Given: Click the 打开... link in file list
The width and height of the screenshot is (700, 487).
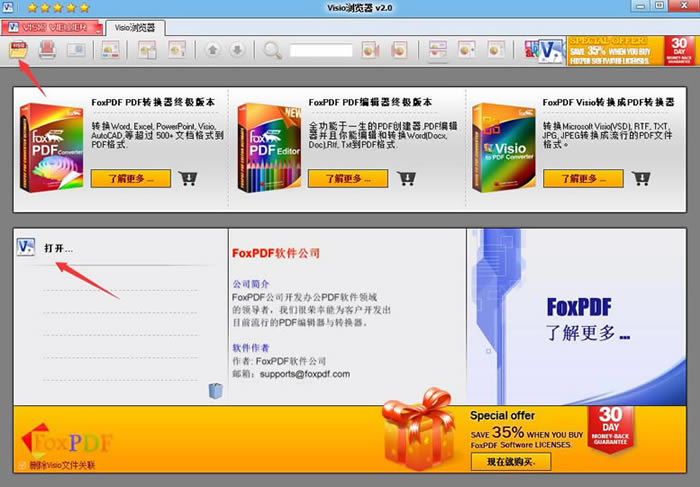Looking at the screenshot, I should pyautogui.click(x=59, y=248).
